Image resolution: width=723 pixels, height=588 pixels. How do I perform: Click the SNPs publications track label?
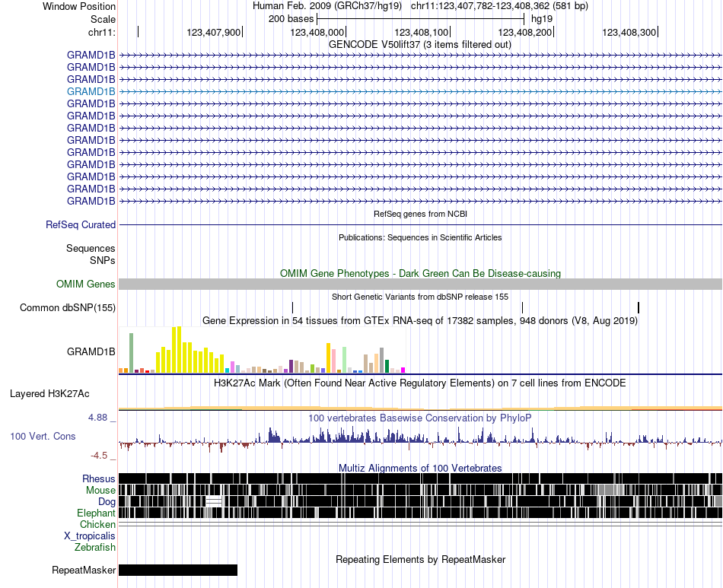(103, 261)
